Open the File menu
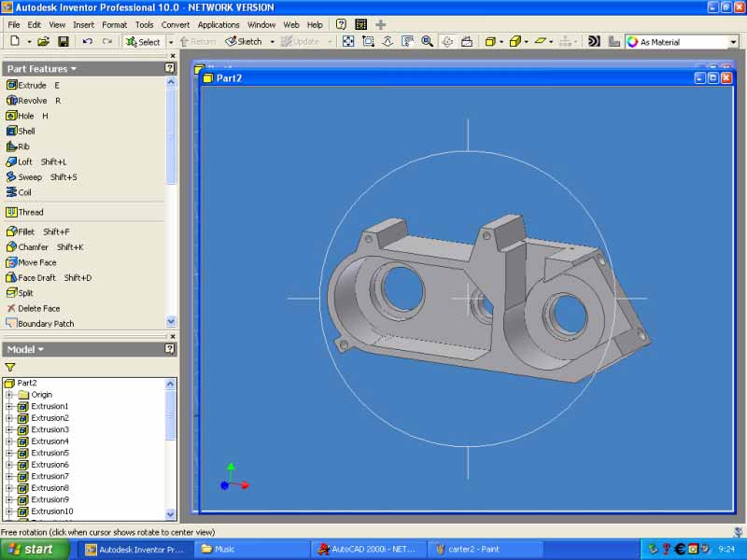The image size is (747, 560). click(14, 25)
